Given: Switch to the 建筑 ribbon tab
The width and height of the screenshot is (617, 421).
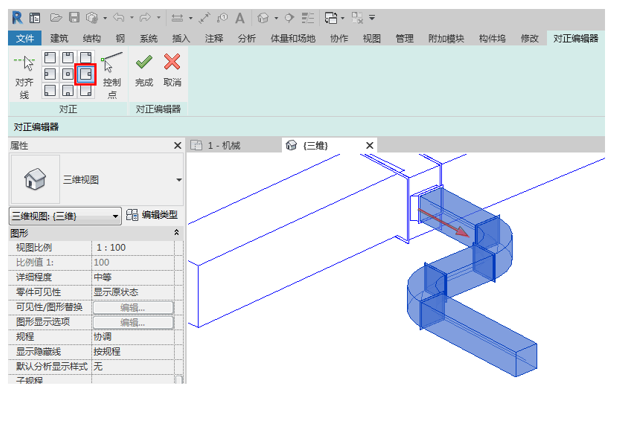Looking at the screenshot, I should pos(59,38).
